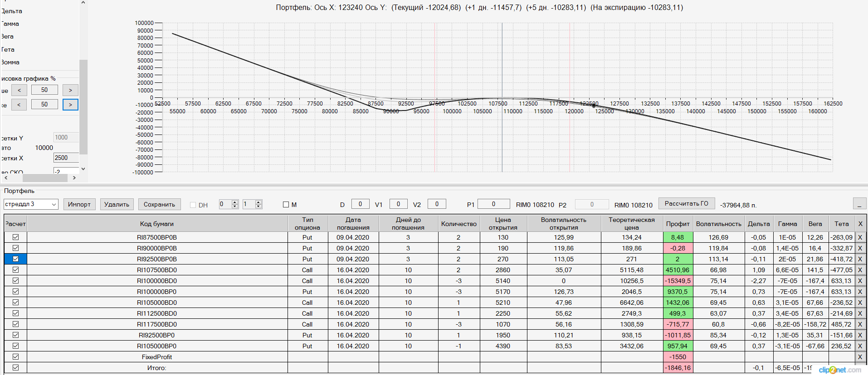Click the FixedProfit value -1550
The height and width of the screenshot is (375, 868).
678,357
